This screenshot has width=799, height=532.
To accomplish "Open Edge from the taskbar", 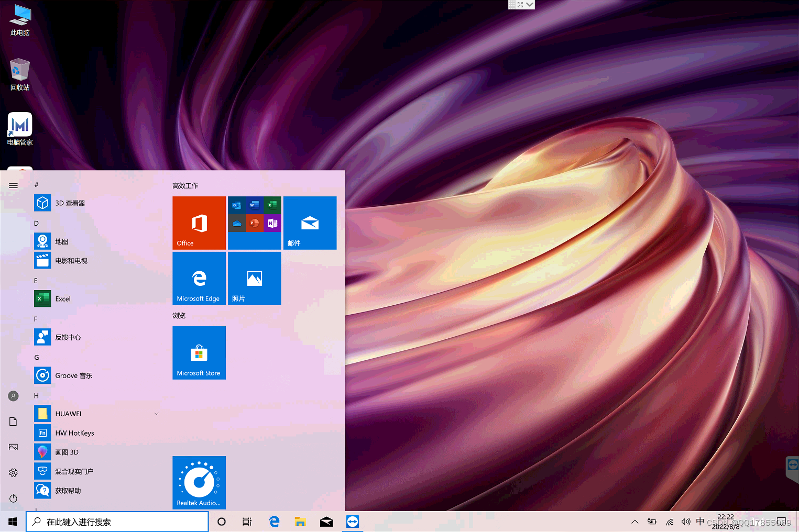I will coord(274,522).
